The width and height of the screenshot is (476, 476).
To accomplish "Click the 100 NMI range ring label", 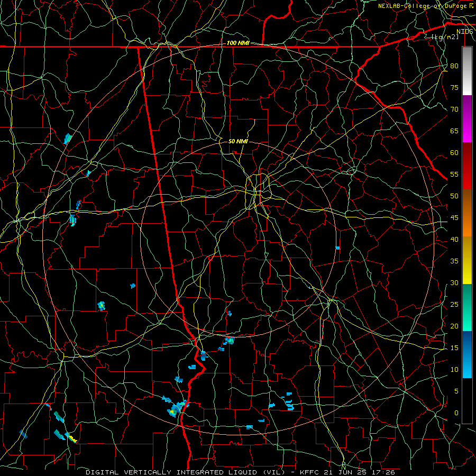I will coord(238,43).
